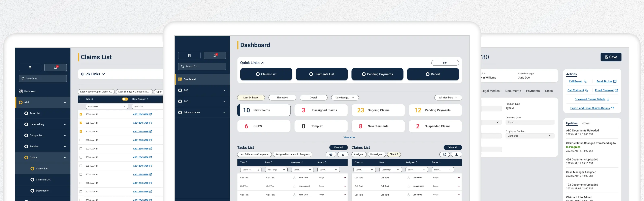The image size is (644, 201).
Task: Uncheck the first 2024 JAN 11 row
Action: [81, 114]
